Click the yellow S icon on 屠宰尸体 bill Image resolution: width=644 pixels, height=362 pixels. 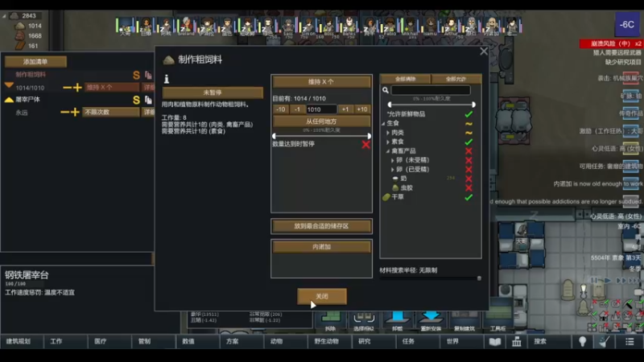point(136,100)
